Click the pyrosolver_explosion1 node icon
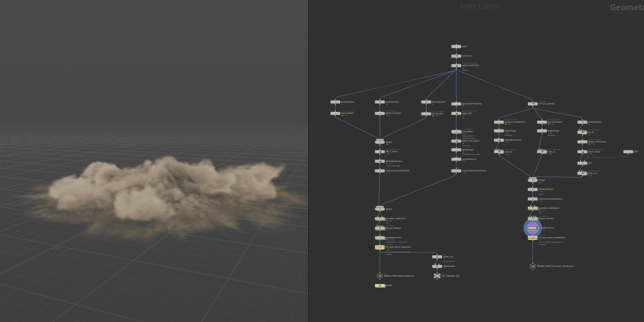 click(380, 218)
